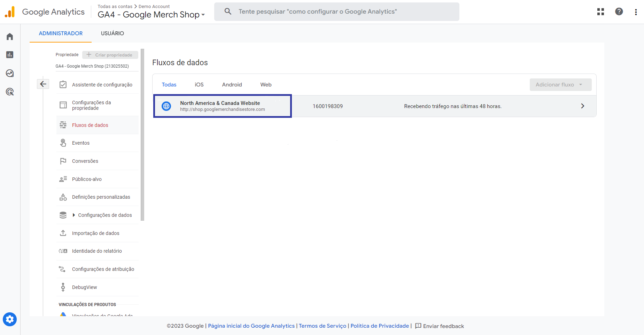The width and height of the screenshot is (644, 335).
Task: Open the GA4 - Google Merch Shop property selector
Action: click(151, 15)
